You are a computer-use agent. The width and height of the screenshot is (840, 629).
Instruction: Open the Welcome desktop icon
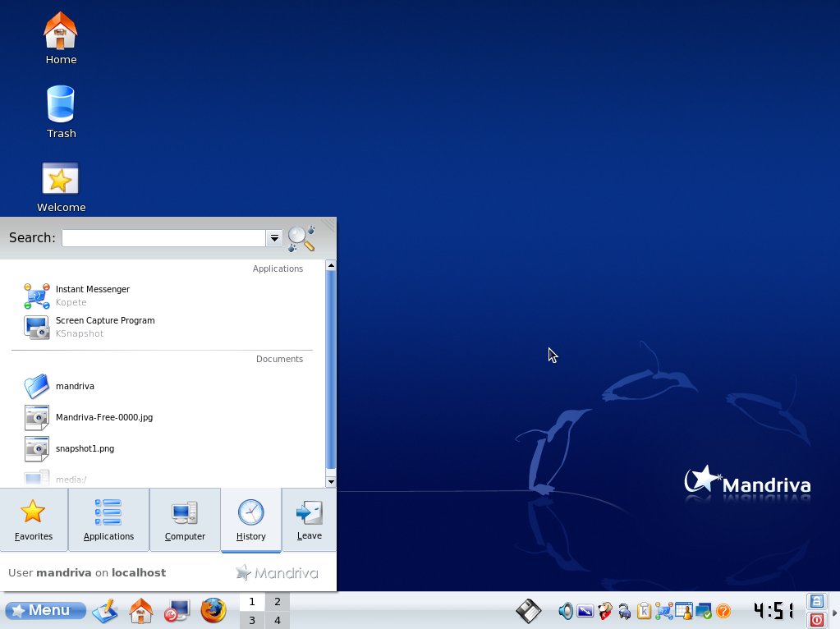(61, 187)
